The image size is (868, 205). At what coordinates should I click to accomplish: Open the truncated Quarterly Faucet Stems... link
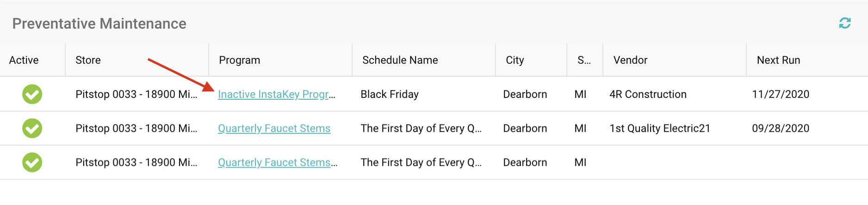tap(278, 163)
